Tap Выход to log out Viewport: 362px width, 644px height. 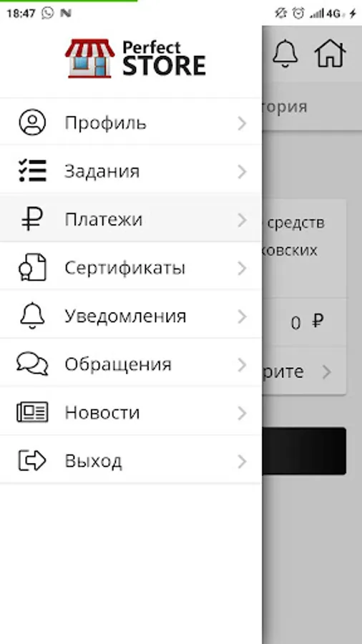click(x=130, y=460)
